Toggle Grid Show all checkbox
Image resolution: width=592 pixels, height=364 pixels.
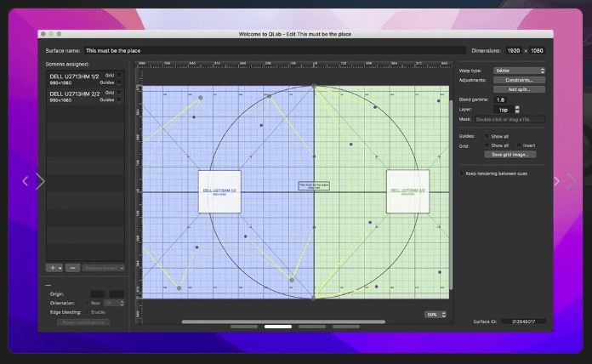[x=487, y=145]
